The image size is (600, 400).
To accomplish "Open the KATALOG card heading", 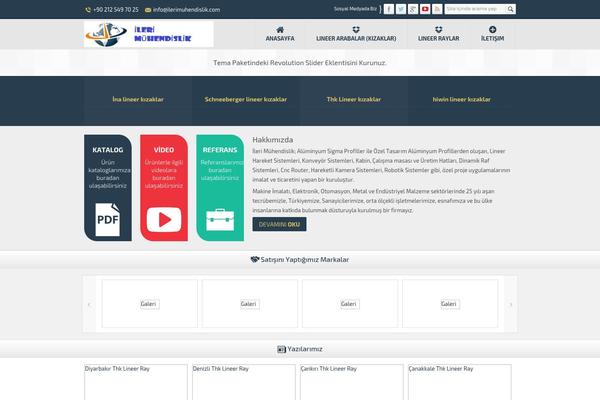I will pos(108,150).
